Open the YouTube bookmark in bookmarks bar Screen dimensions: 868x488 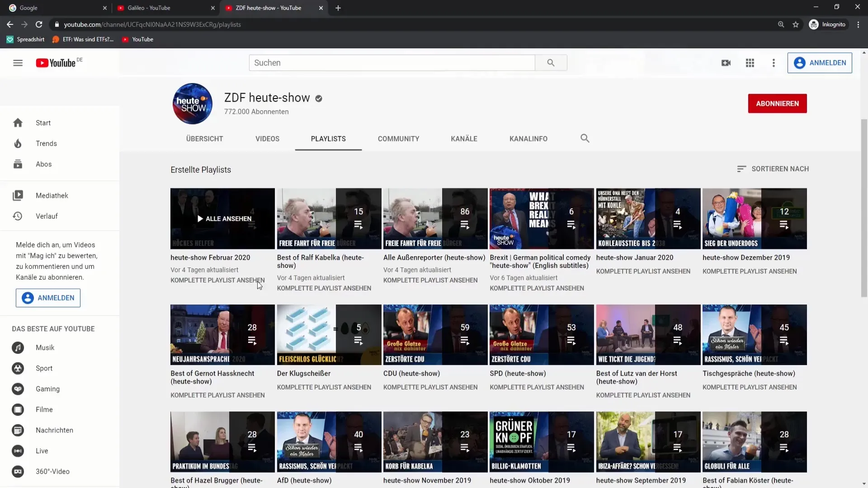(138, 39)
